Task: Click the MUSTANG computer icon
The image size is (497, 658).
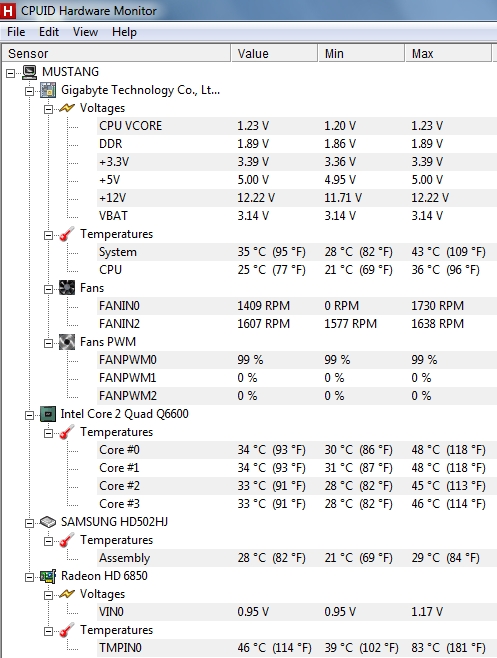Action: tap(29, 72)
